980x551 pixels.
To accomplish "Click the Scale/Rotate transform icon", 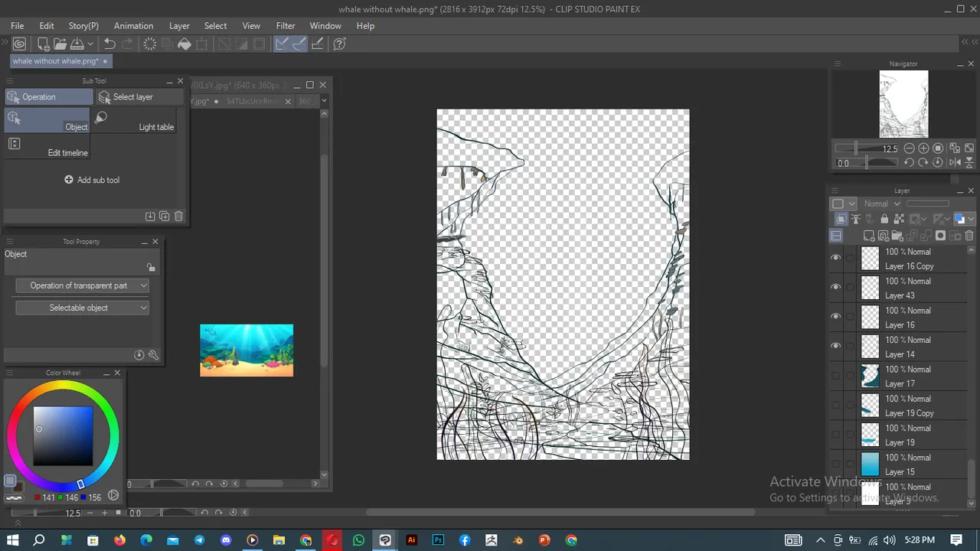I will pyautogui.click(x=202, y=44).
